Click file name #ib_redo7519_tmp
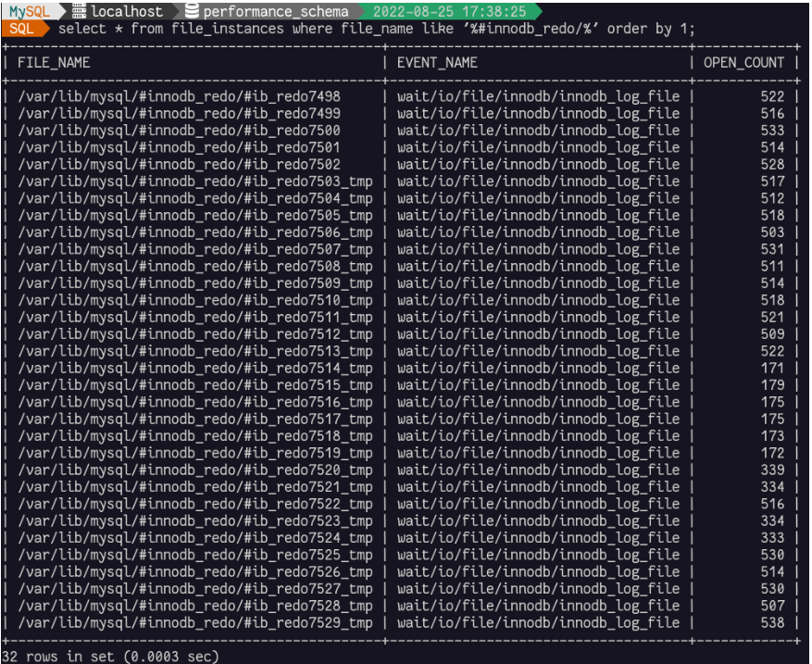The image size is (812, 664). click(x=195, y=453)
